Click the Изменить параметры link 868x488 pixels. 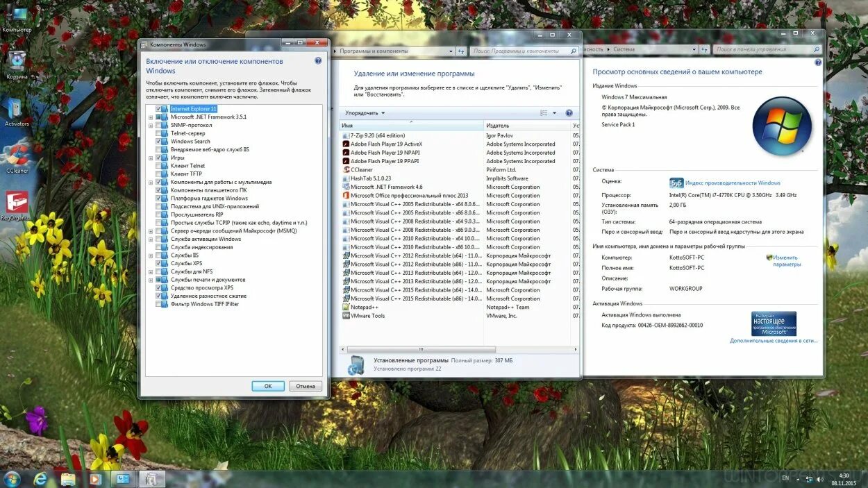click(x=786, y=261)
